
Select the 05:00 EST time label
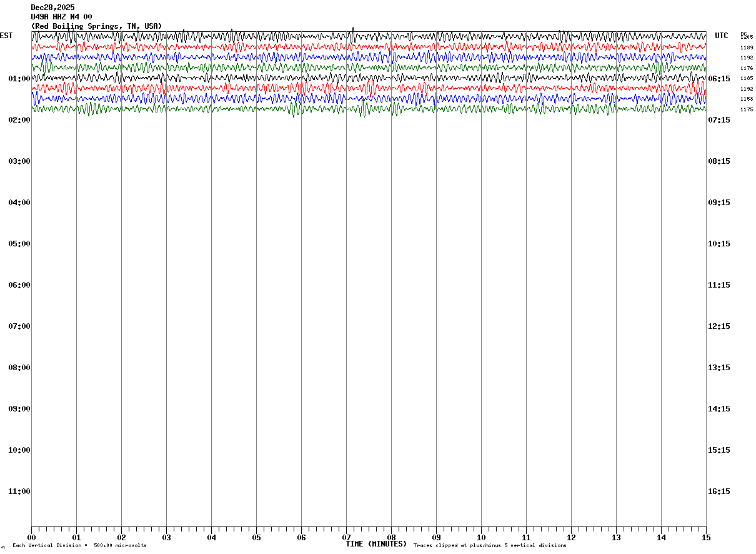[x=19, y=244]
